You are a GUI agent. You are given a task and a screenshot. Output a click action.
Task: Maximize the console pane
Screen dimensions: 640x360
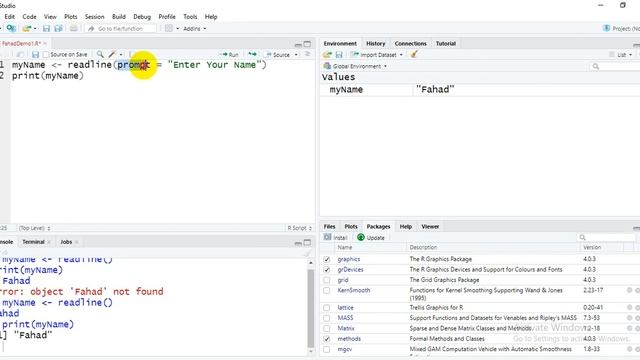click(307, 242)
